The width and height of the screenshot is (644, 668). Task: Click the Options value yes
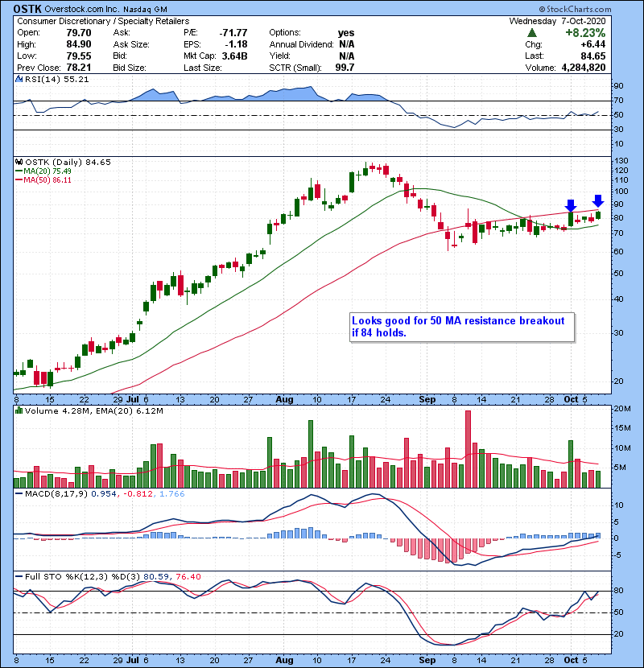coord(346,33)
